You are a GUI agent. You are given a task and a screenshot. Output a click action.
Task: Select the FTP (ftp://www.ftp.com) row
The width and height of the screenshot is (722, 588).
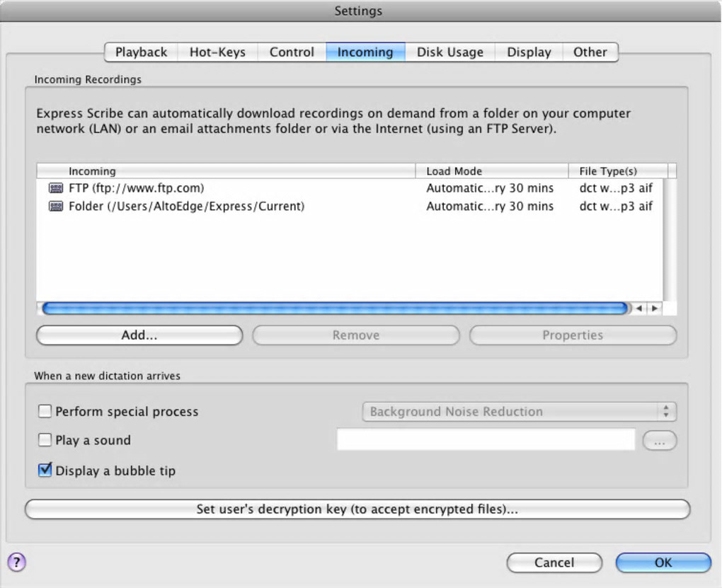click(x=350, y=188)
